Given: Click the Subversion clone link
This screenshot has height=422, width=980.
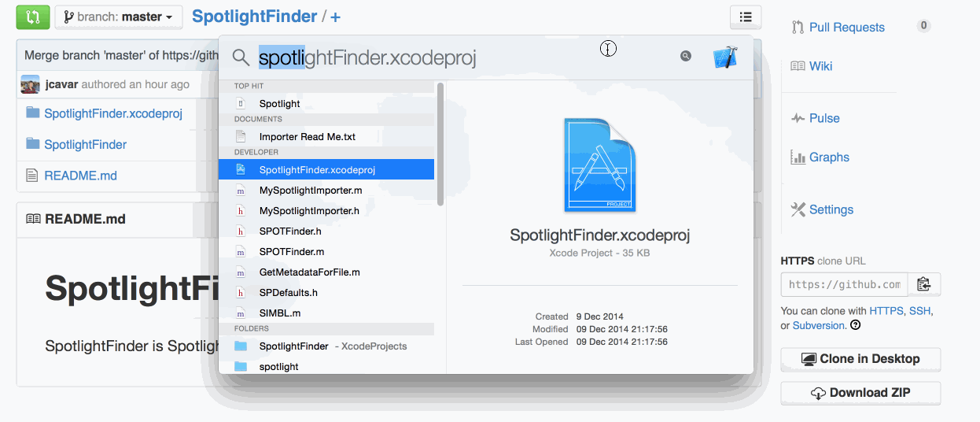Looking at the screenshot, I should coord(819,325).
